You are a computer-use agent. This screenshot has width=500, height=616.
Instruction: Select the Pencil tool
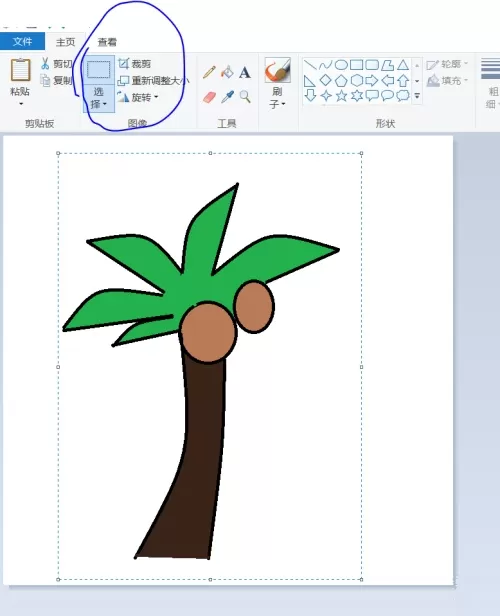point(209,72)
